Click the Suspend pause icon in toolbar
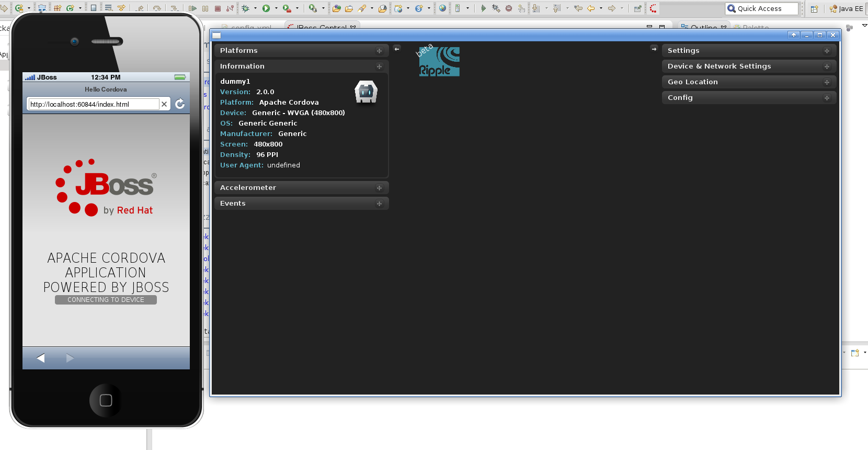Viewport: 868px width, 450px height. (205, 8)
